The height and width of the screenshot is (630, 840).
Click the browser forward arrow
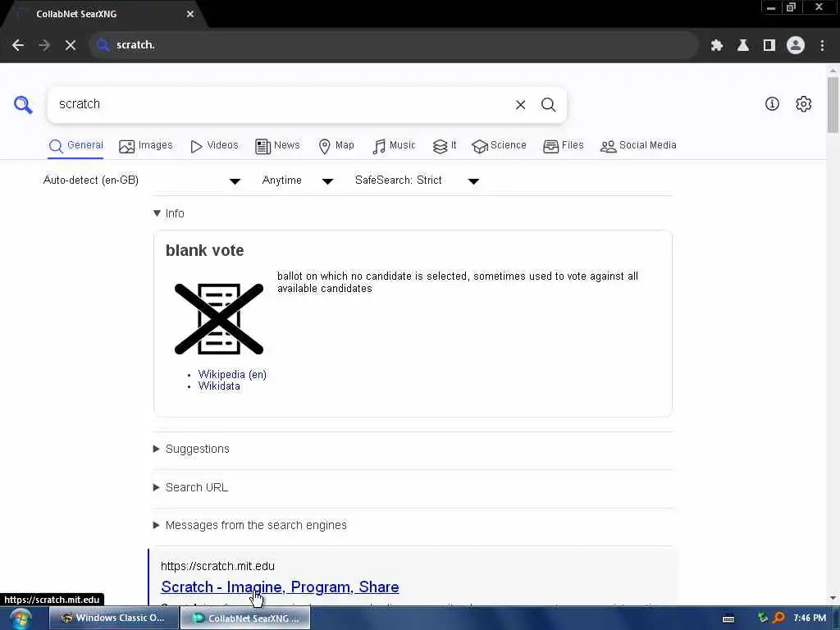(44, 45)
